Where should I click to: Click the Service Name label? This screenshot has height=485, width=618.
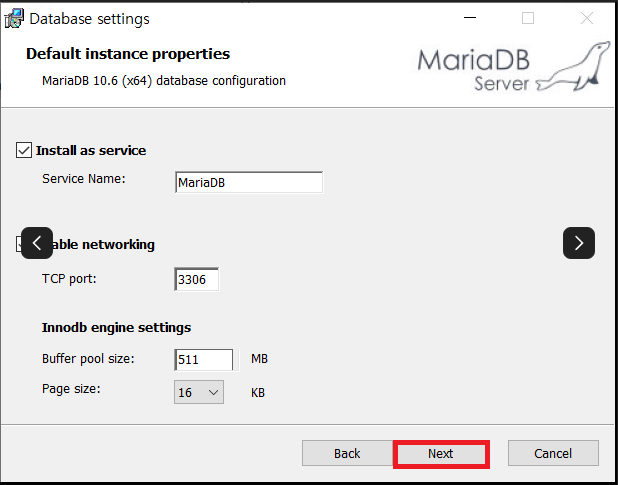coord(84,179)
